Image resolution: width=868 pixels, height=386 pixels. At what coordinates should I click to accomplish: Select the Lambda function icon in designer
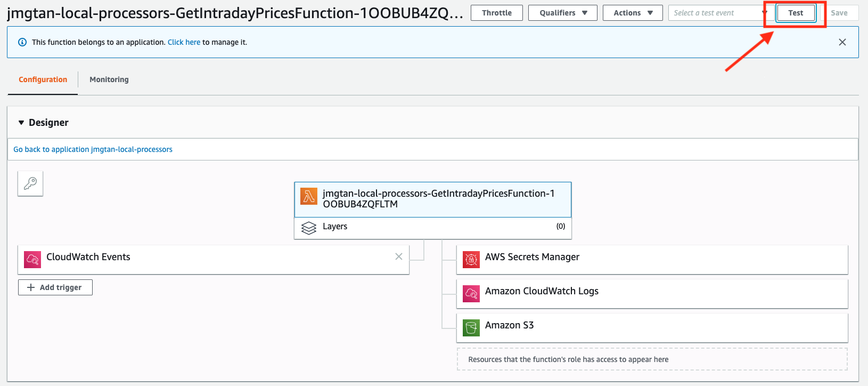point(309,196)
